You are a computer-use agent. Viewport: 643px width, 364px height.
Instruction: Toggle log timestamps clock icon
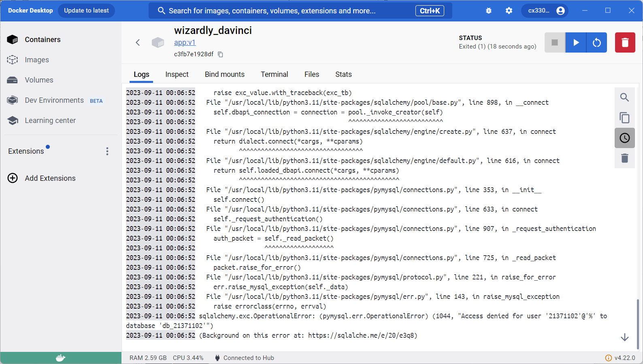625,138
